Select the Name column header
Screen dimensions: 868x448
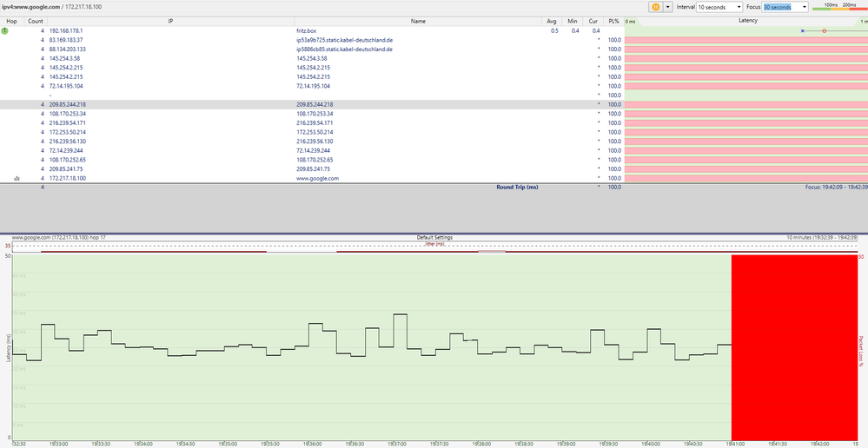(418, 19)
